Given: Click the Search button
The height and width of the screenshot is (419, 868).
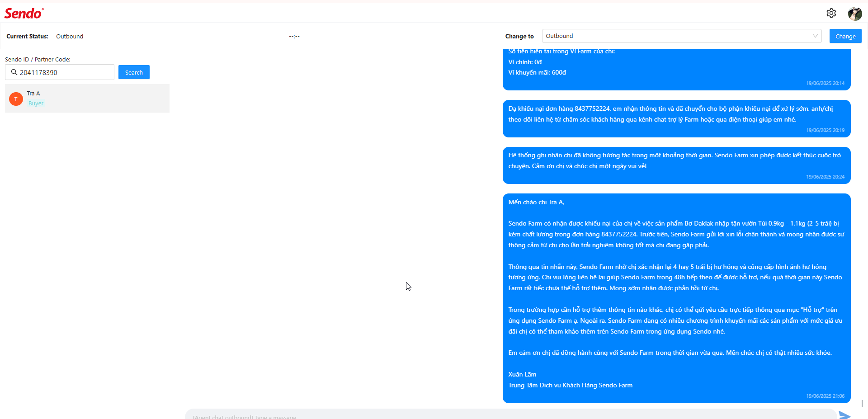Looking at the screenshot, I should [134, 72].
